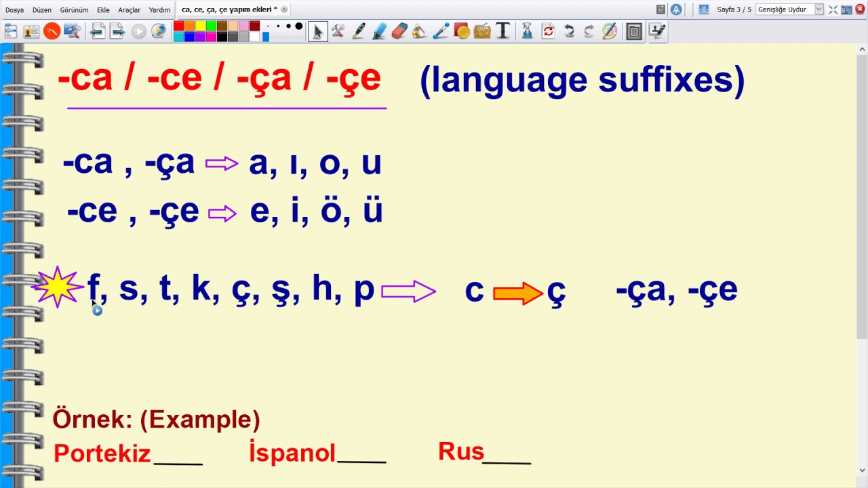Toggle fullscreen with the expand arrows icon
The image size is (868, 488).
[833, 9]
